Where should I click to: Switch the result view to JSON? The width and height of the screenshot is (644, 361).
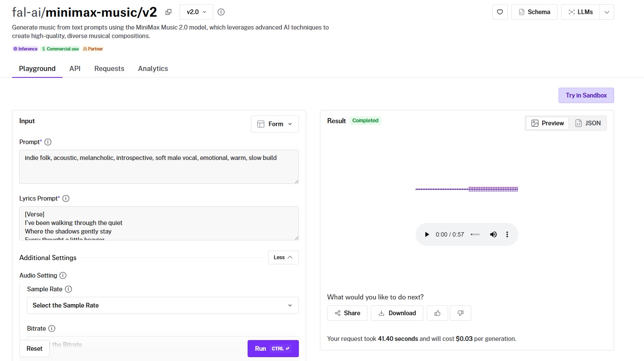[x=588, y=123]
